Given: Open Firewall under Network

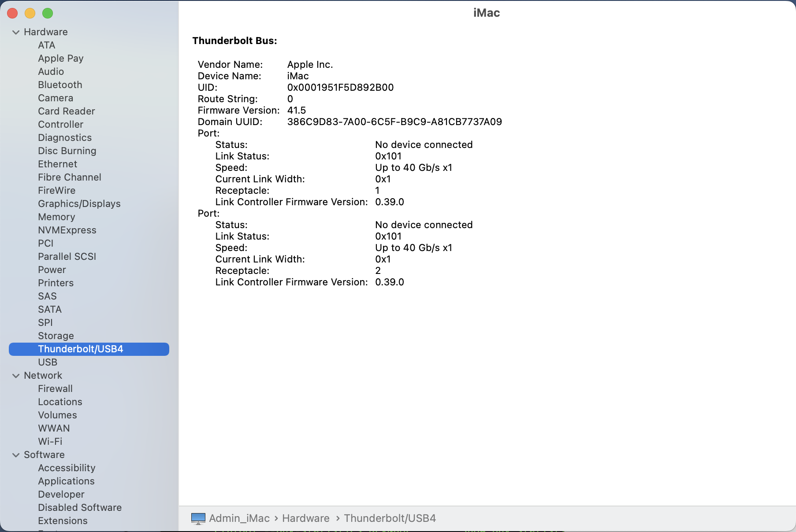Looking at the screenshot, I should (x=56, y=389).
